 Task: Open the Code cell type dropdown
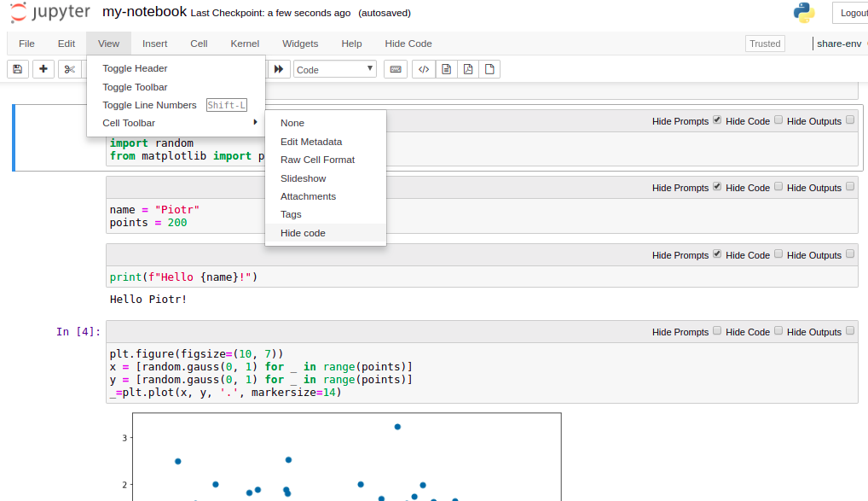pos(335,69)
